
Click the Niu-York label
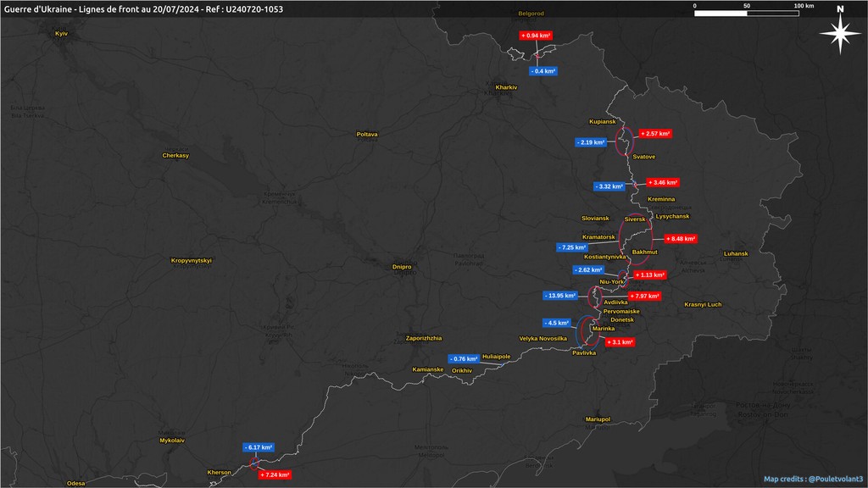point(612,282)
